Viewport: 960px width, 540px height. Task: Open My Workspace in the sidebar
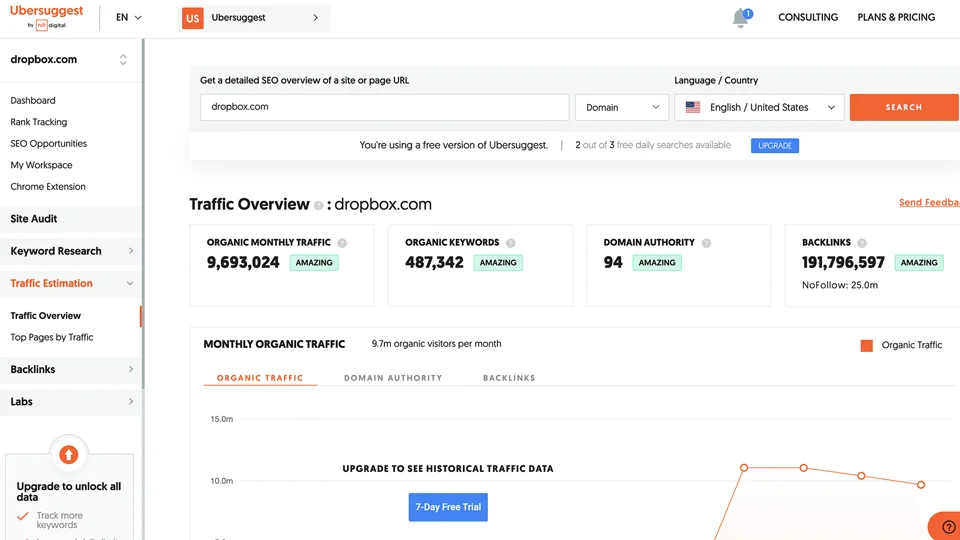click(41, 165)
